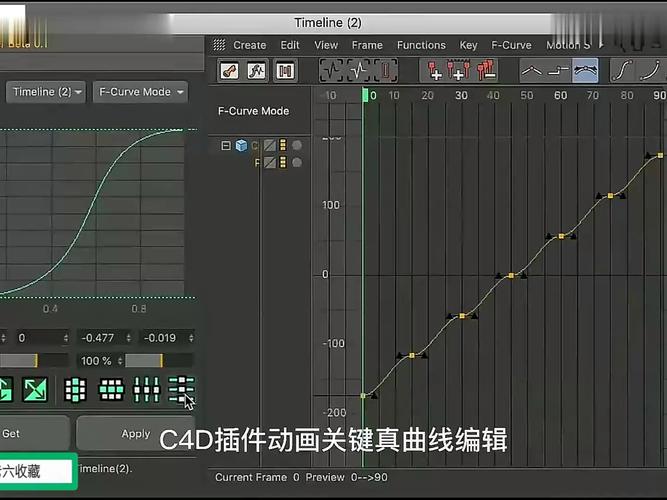This screenshot has width=667, height=500.
Task: Select the keyframe at frame 30
Action: pyautogui.click(x=462, y=316)
